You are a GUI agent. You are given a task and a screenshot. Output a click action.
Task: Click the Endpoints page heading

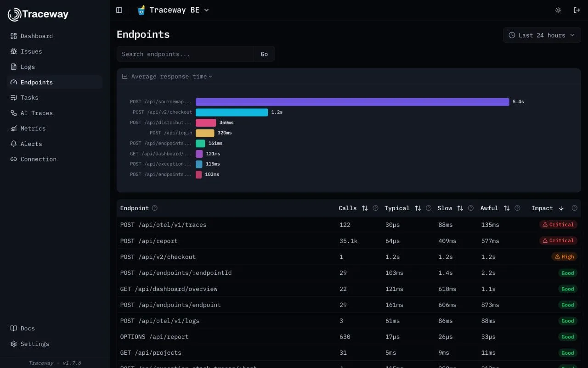point(143,34)
